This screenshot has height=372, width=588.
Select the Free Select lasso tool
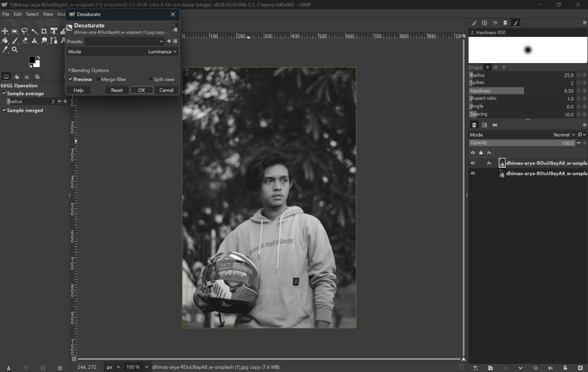pos(24,31)
